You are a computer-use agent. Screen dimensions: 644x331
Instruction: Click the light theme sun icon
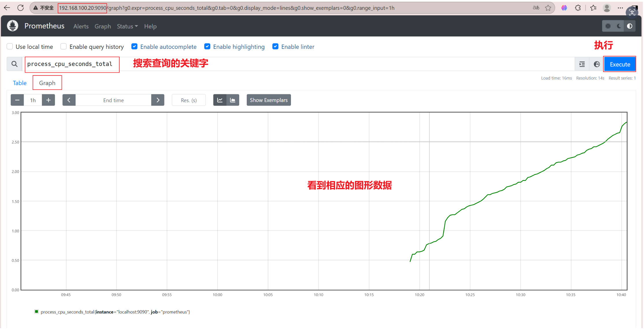coord(608,26)
